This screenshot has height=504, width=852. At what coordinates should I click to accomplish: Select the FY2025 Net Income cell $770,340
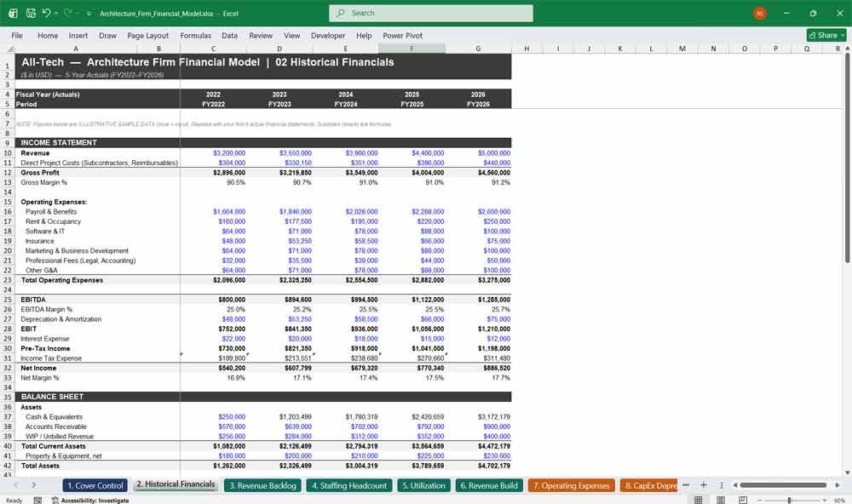coord(412,369)
